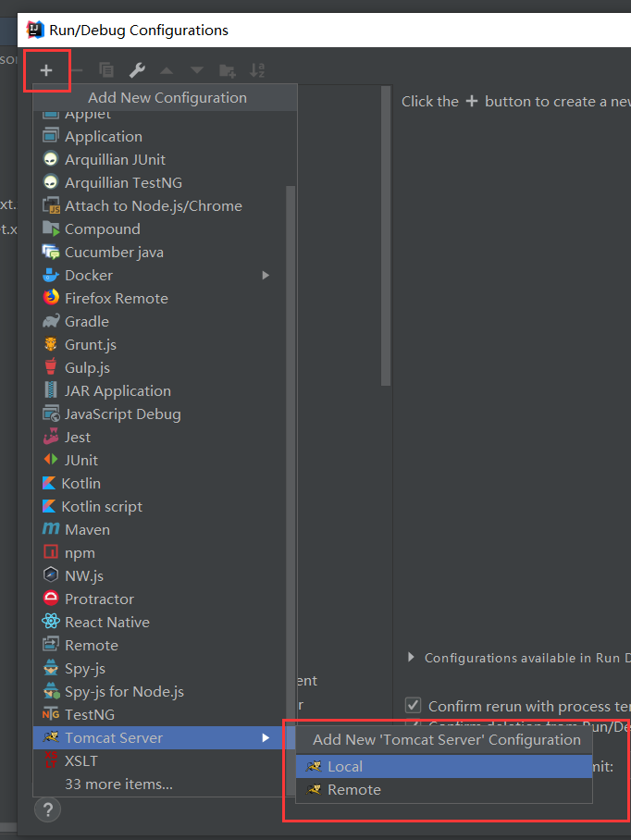This screenshot has height=840, width=631.
Task: Expand Configurations available in Run Dashboard
Action: point(411,658)
